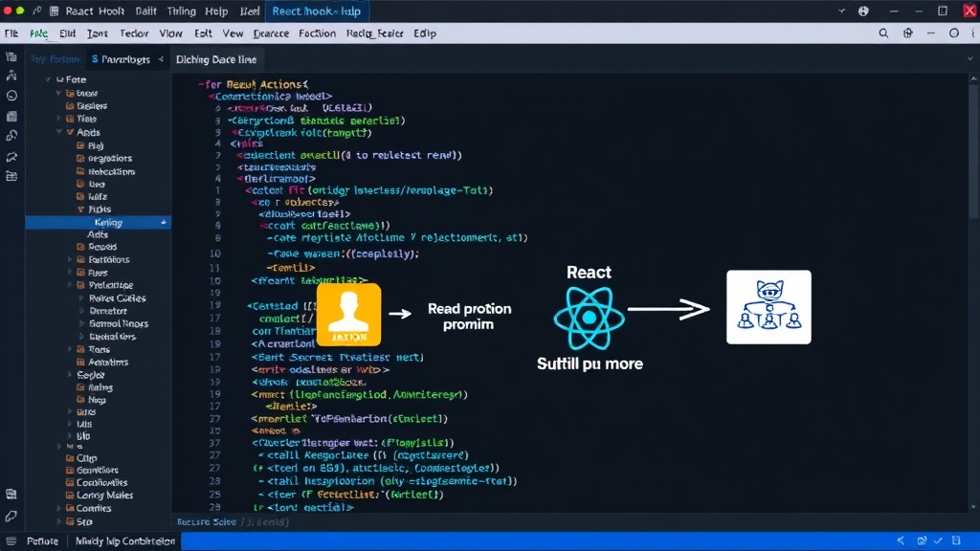
Task: Select the Adts item under Keling
Action: [98, 234]
